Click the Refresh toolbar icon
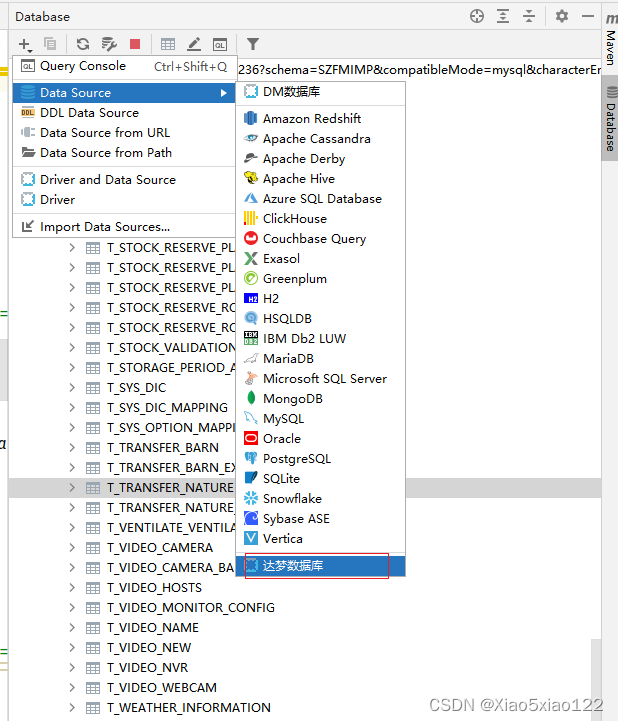The width and height of the screenshot is (618, 721). click(x=83, y=44)
